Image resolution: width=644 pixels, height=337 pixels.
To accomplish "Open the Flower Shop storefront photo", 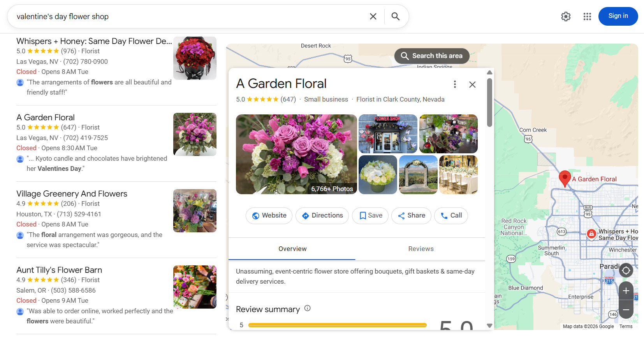I will 388,134.
